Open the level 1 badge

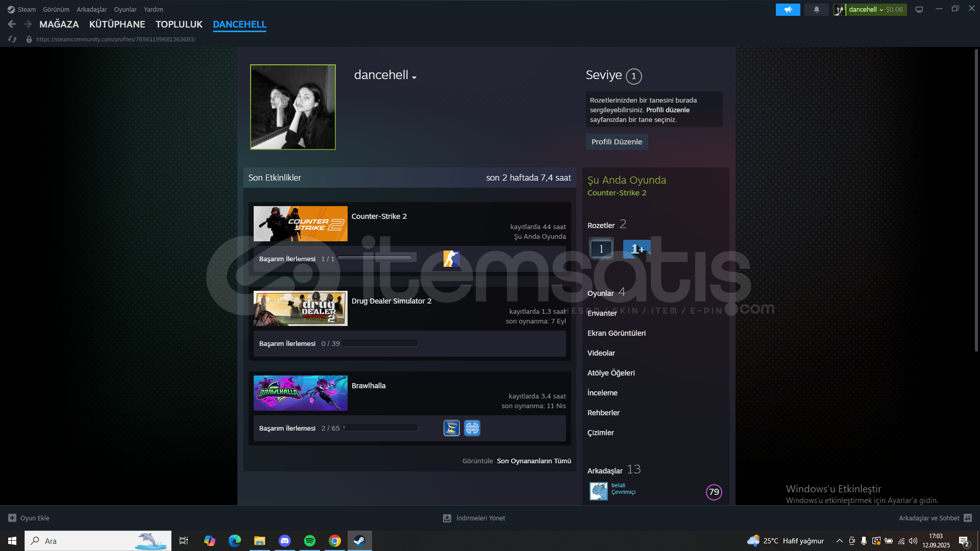601,248
